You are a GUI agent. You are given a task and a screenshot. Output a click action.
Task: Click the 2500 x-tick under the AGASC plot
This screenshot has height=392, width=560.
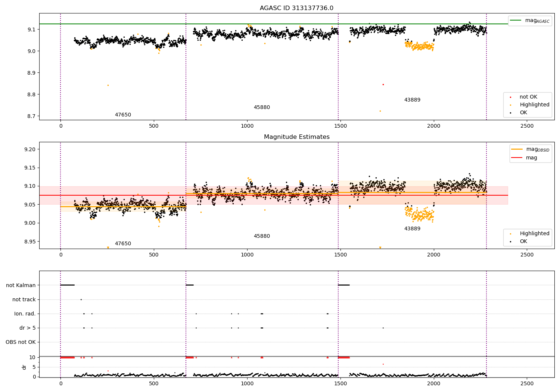(x=527, y=126)
